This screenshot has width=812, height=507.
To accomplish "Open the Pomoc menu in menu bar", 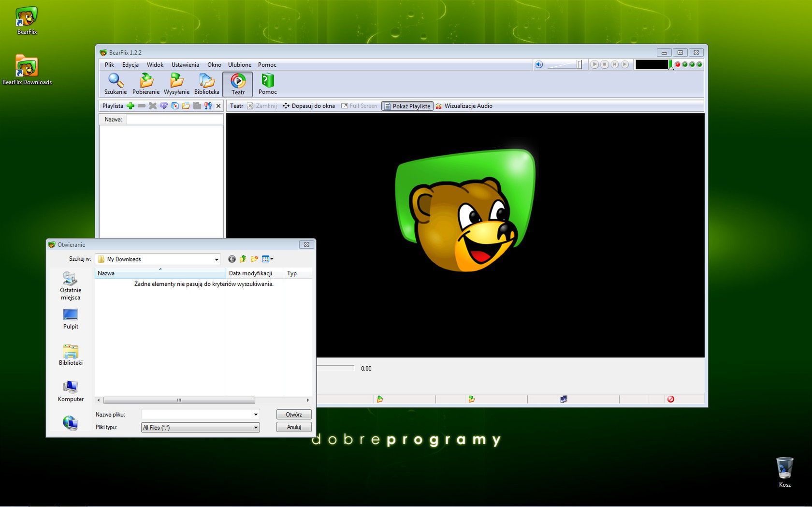I will pyautogui.click(x=267, y=65).
